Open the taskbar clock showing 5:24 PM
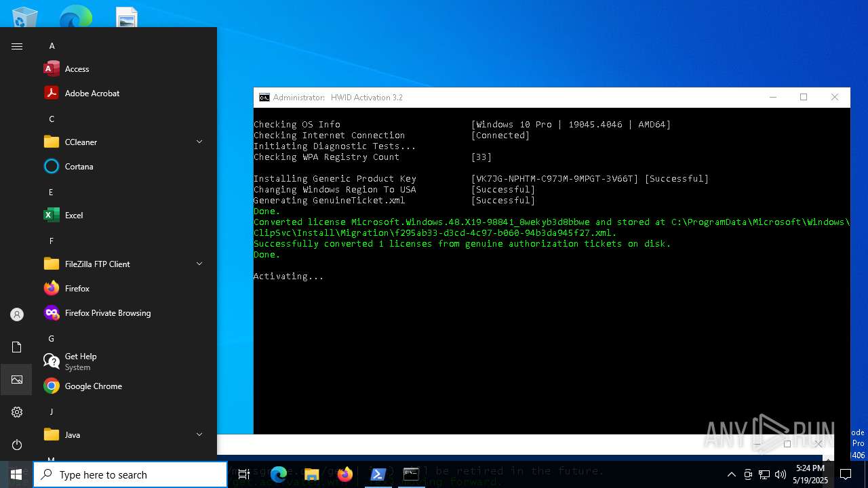Screen dimensions: 868x488 (x=810, y=474)
